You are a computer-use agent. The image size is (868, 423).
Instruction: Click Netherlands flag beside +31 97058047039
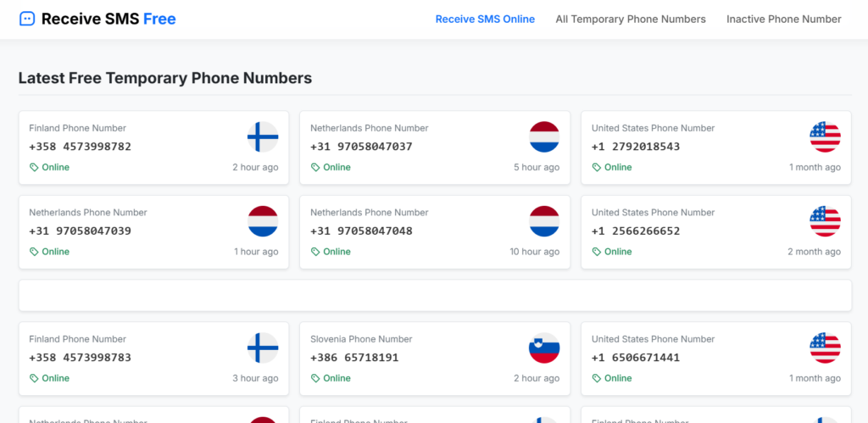(263, 221)
